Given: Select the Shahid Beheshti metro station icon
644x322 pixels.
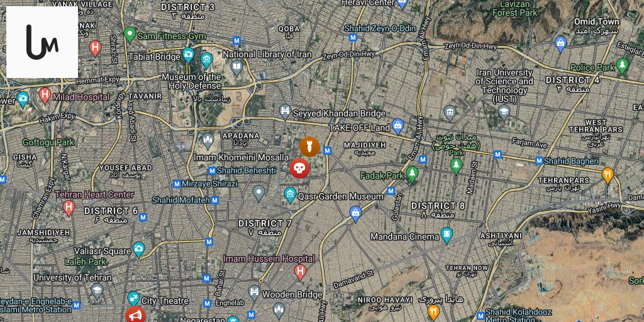Looking at the screenshot, I should tap(213, 170).
